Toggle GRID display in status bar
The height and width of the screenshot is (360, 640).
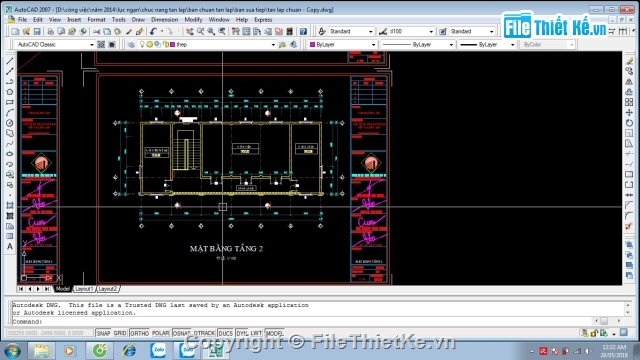(120, 333)
